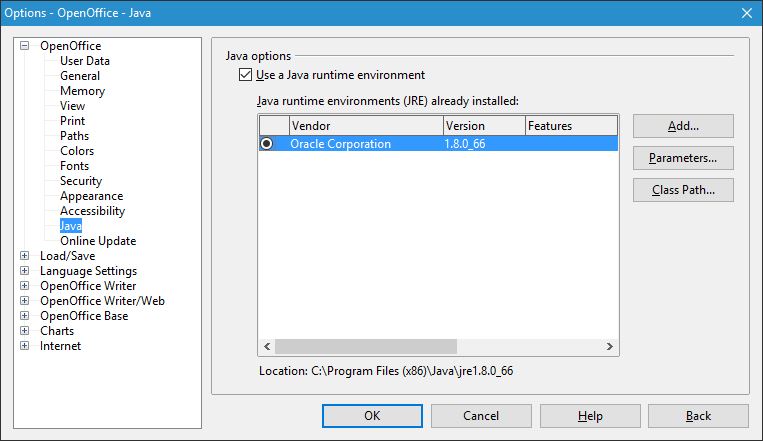Confirm the dialog with OK
Screen dimensions: 763x441
coord(372,416)
